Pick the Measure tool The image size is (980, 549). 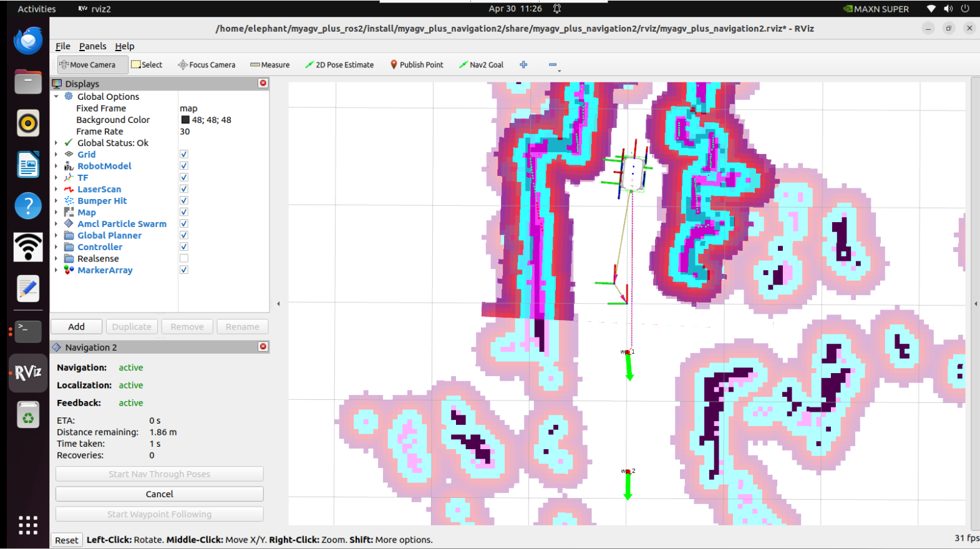[x=269, y=65]
